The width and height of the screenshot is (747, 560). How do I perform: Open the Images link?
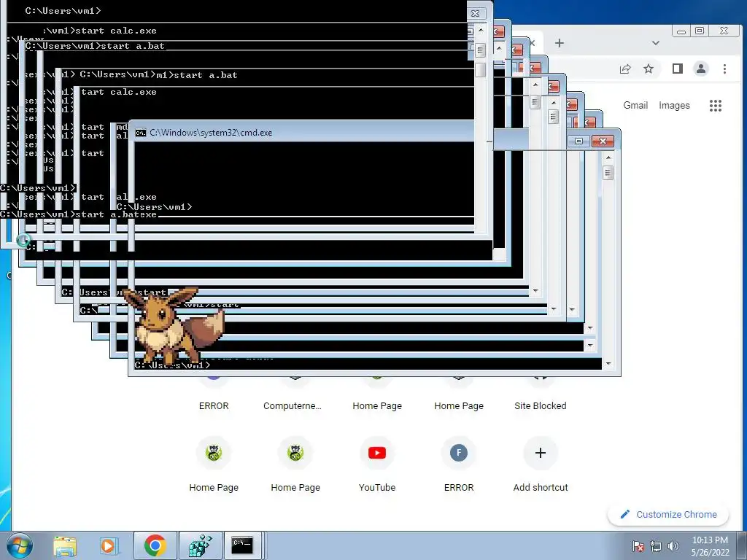[x=674, y=105]
